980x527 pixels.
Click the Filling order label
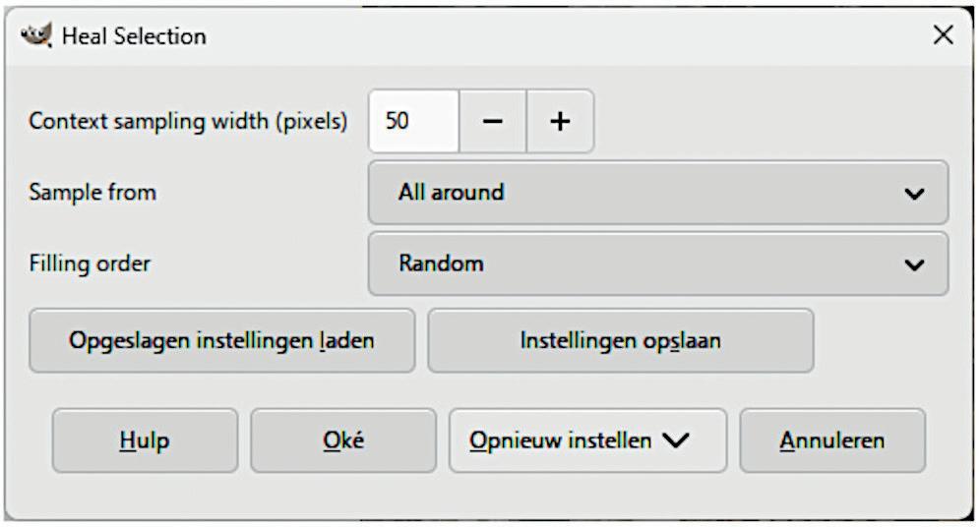(x=90, y=263)
